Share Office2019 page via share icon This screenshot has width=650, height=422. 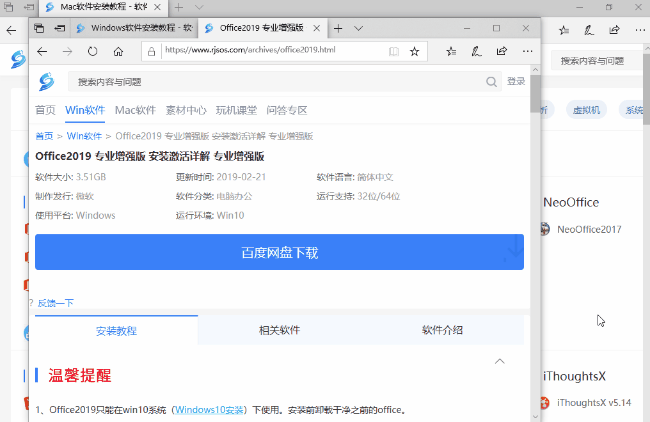[x=502, y=51]
